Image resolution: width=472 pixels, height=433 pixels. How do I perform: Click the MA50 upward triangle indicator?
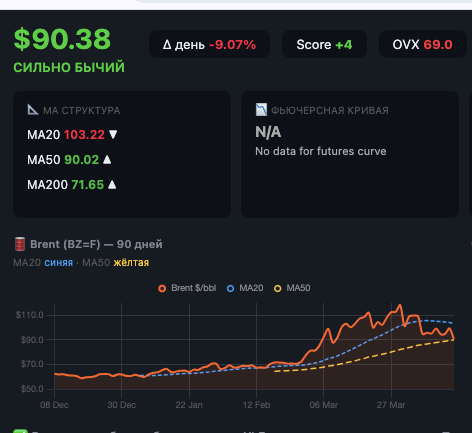point(107,160)
